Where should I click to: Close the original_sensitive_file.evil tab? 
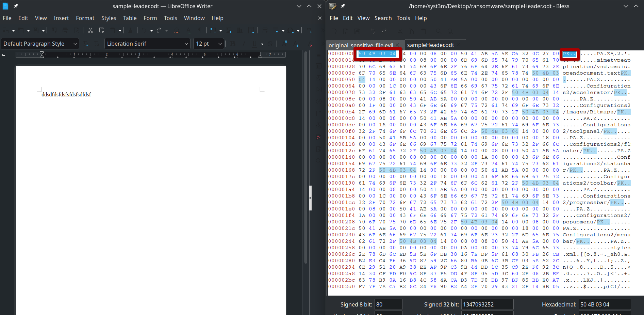coord(398,45)
